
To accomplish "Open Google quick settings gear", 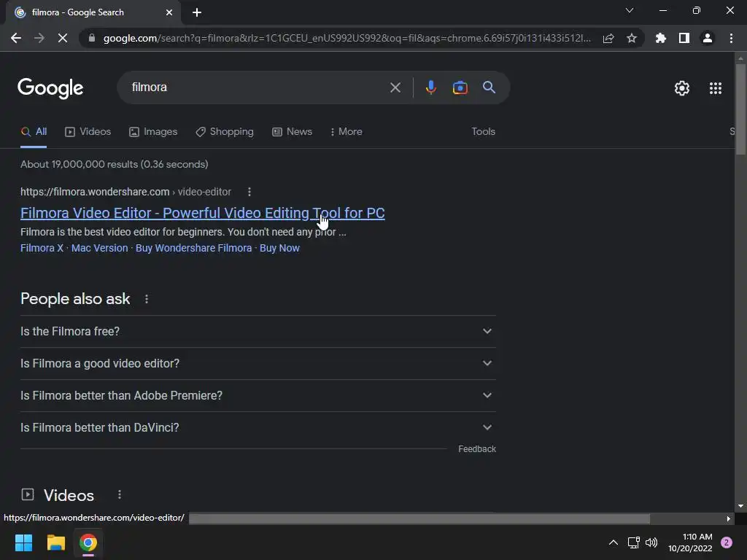I will pyautogui.click(x=682, y=88).
